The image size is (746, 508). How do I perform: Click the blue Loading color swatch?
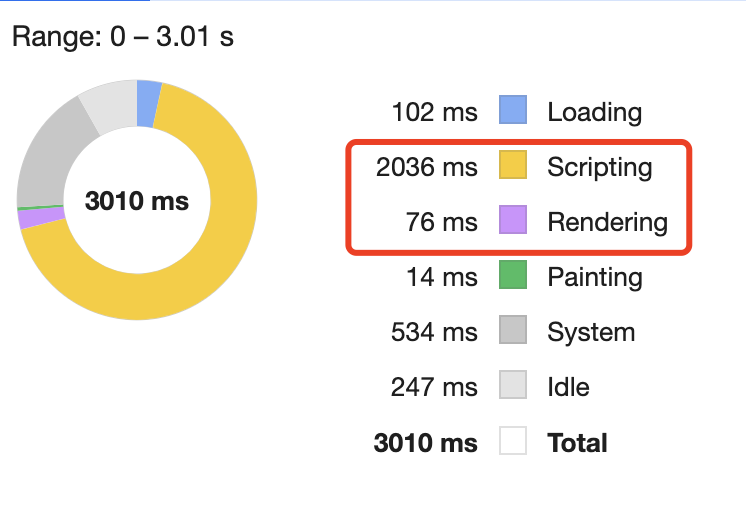513,111
